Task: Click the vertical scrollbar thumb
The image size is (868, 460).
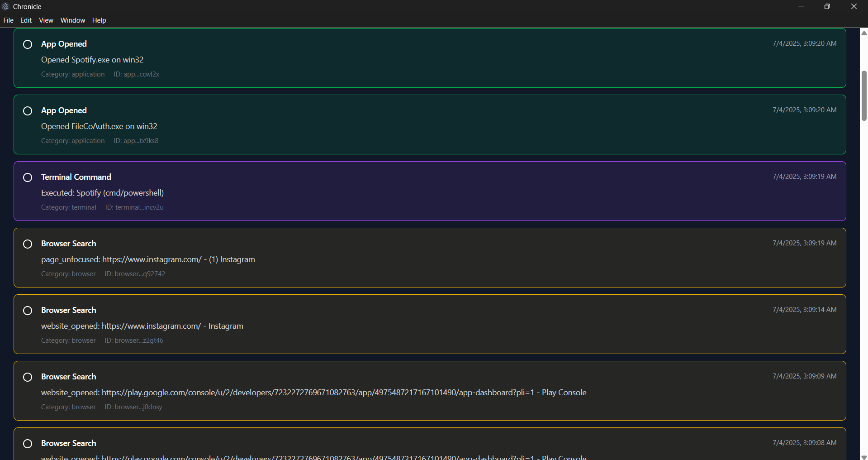Action: coord(864,96)
